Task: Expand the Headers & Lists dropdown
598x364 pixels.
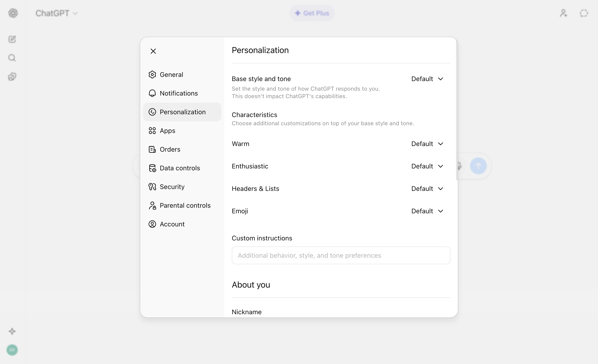Action: click(x=427, y=189)
